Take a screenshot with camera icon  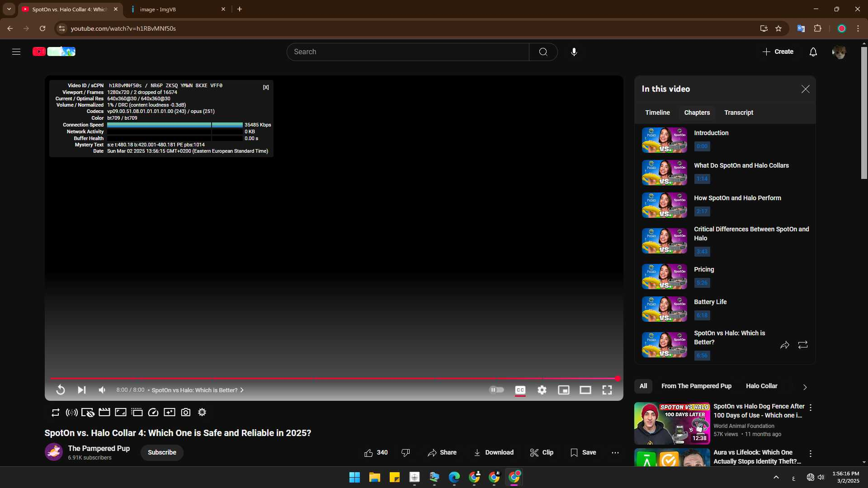click(186, 412)
